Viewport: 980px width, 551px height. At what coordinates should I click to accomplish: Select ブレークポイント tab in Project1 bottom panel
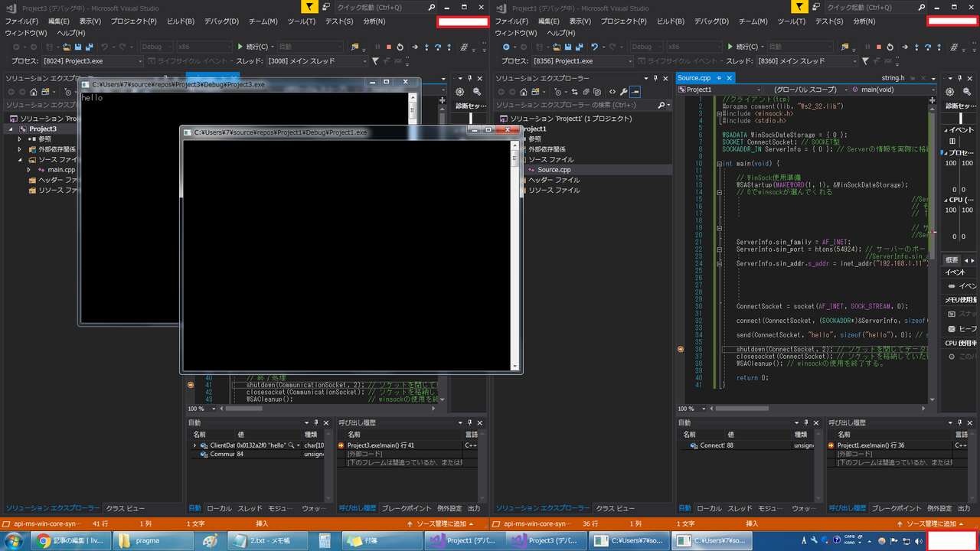896,508
